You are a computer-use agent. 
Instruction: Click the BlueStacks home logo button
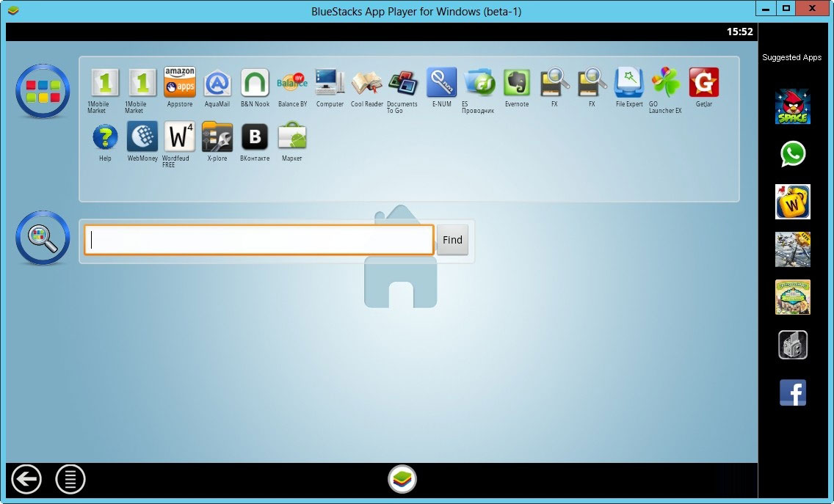402,479
